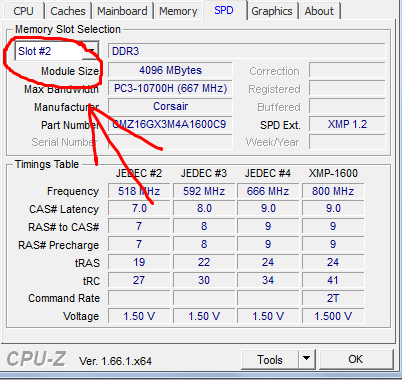Click the XMP-1600 800 MHz frequency cell
This screenshot has width=402, height=380.
point(333,191)
